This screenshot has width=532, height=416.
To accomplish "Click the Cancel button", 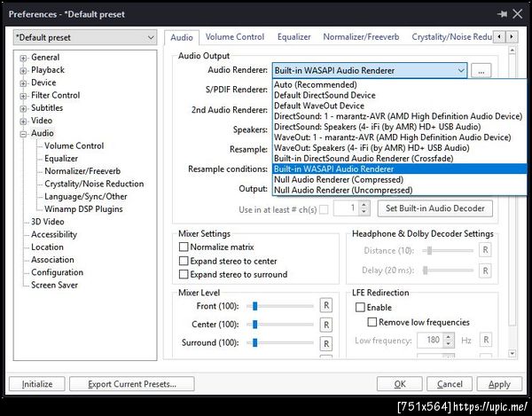I will [x=450, y=384].
